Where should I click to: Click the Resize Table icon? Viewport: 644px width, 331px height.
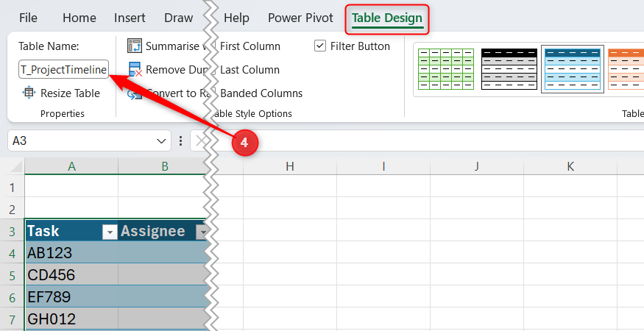click(29, 93)
